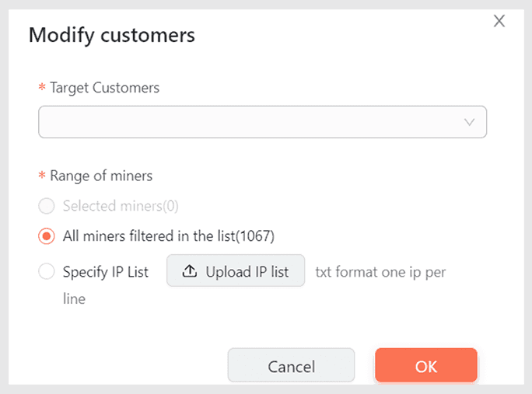
Task: Click the 'Modify customers' dialog title
Action: click(111, 35)
